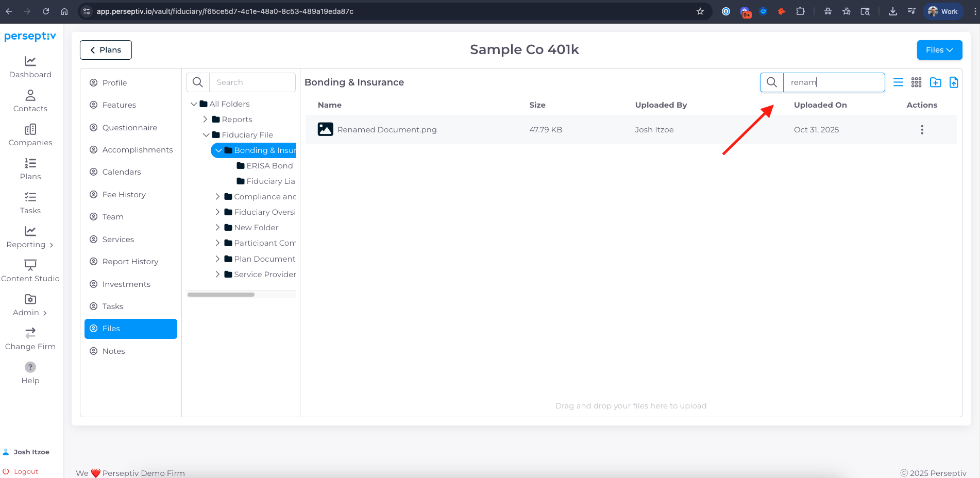Select the Features plan menu item
Viewport: 980px width, 478px height.
(131, 105)
